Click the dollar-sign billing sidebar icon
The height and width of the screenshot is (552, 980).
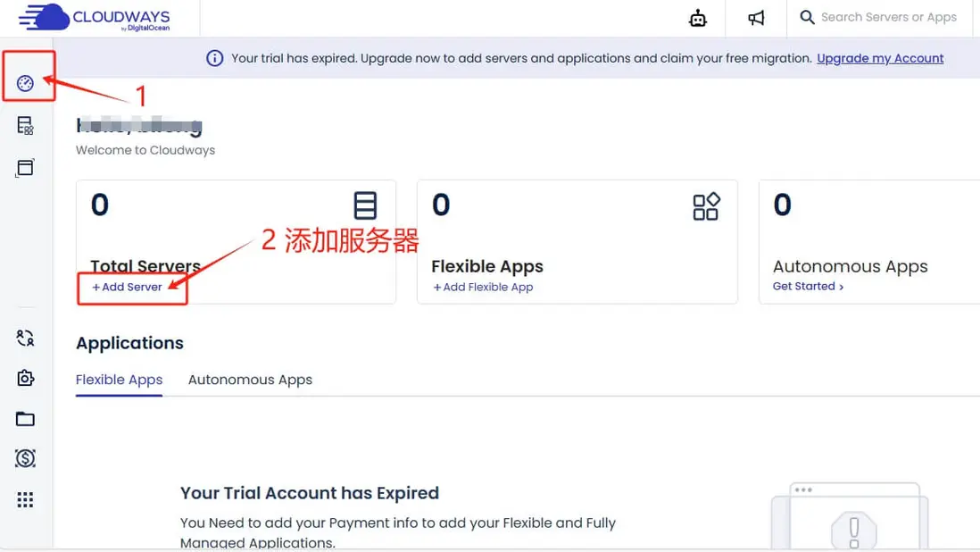pyautogui.click(x=25, y=459)
